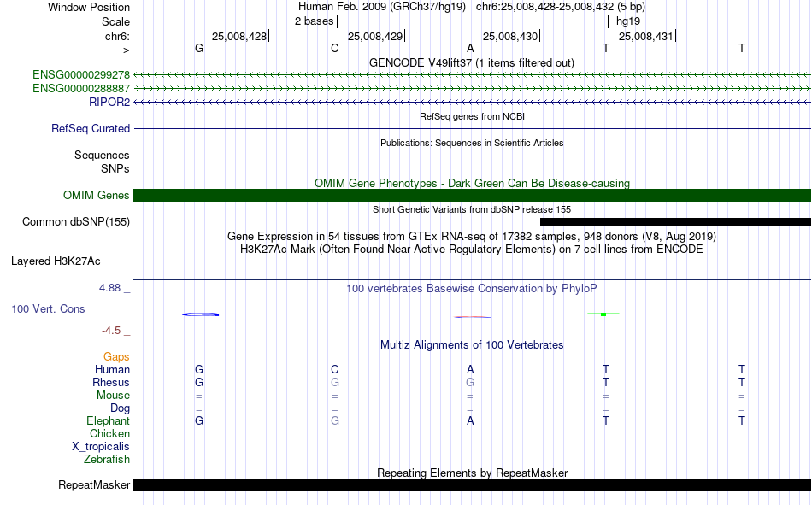Click Short Genetic Variants from dbSNP title

[x=472, y=209]
